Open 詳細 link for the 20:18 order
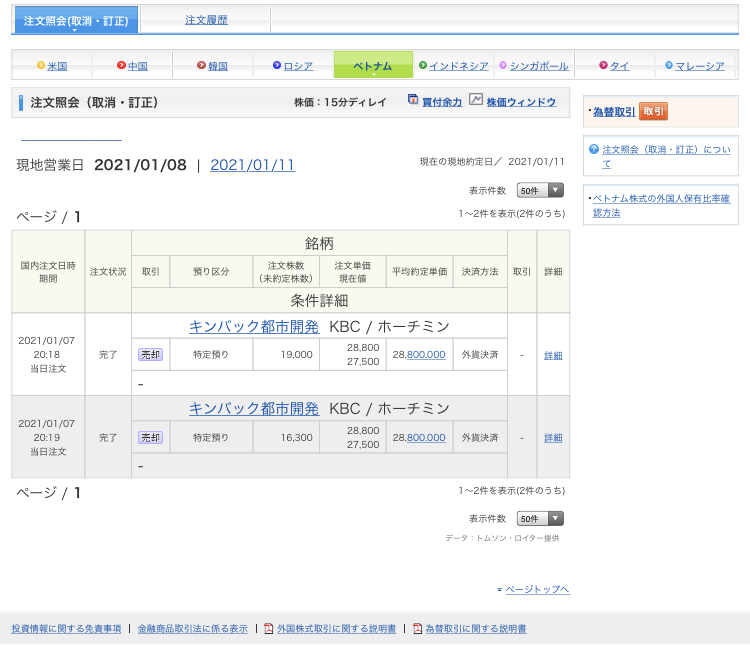 [553, 355]
